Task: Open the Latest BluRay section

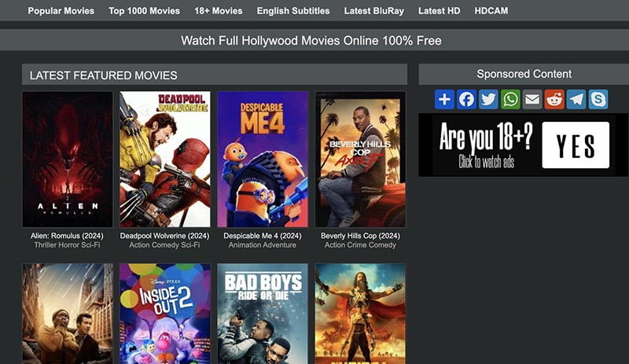Action: [373, 11]
